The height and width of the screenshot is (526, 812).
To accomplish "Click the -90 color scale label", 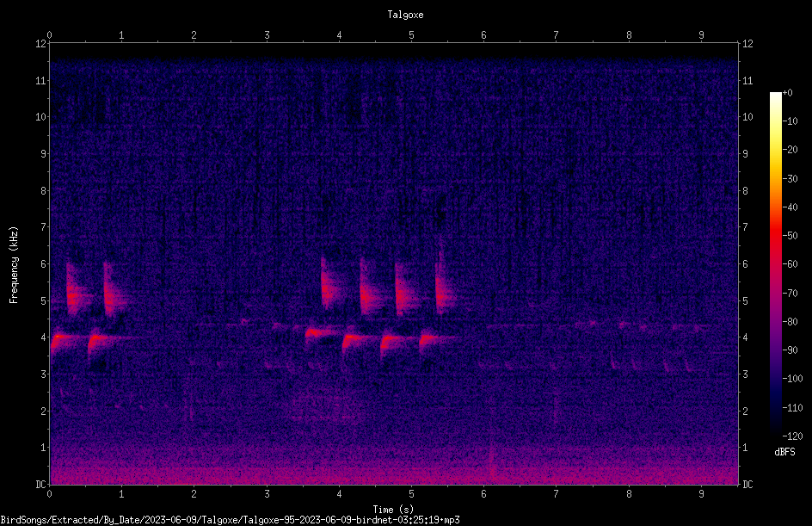I will [790, 350].
